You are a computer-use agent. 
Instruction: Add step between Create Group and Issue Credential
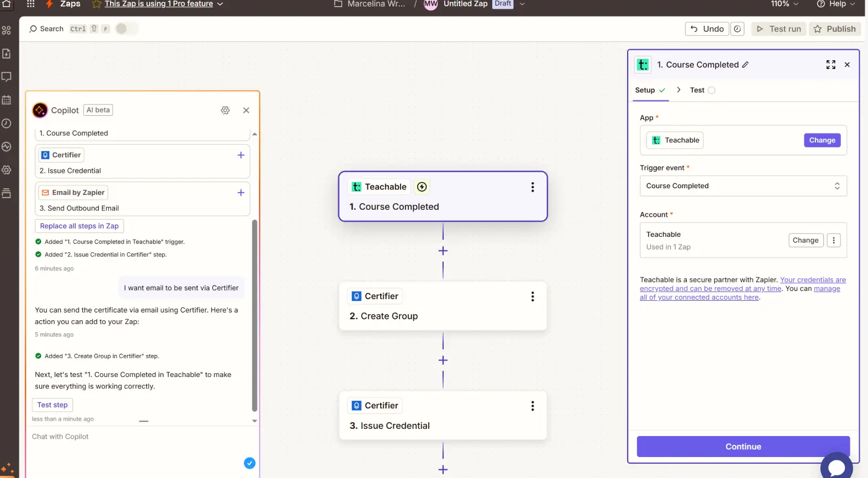443,360
